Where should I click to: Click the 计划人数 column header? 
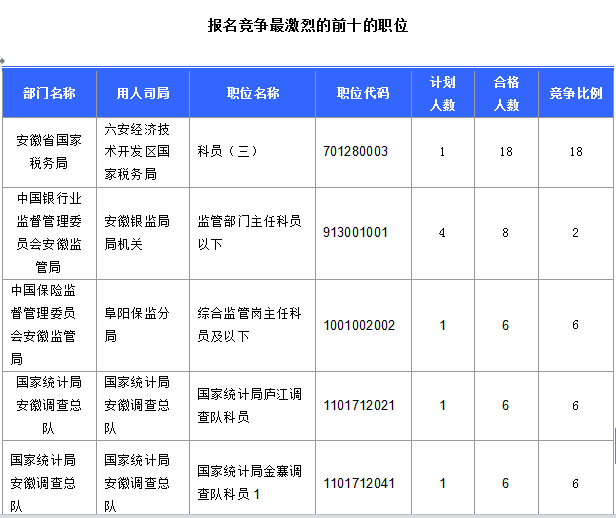pyautogui.click(x=442, y=93)
